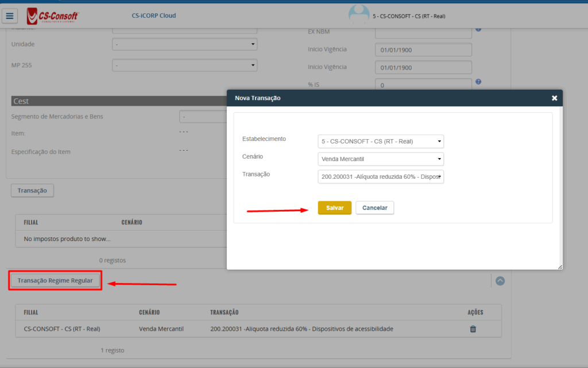Image resolution: width=588 pixels, height=368 pixels.
Task: Open the hamburger navigation menu
Action: [10, 16]
